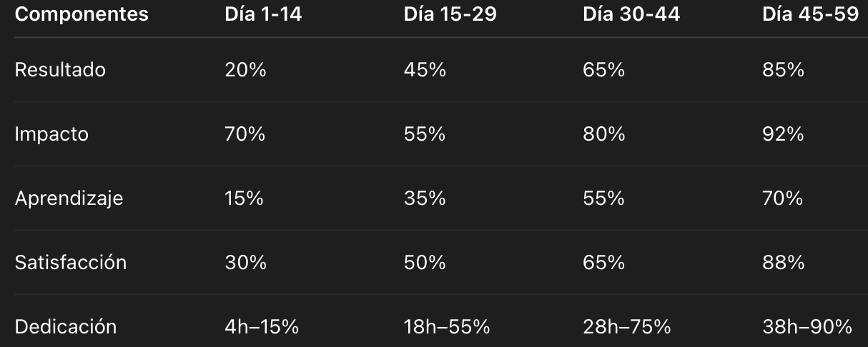Click Aprendizaje's 35% cell under Día 15-29
The image size is (868, 347).
coord(425,198)
